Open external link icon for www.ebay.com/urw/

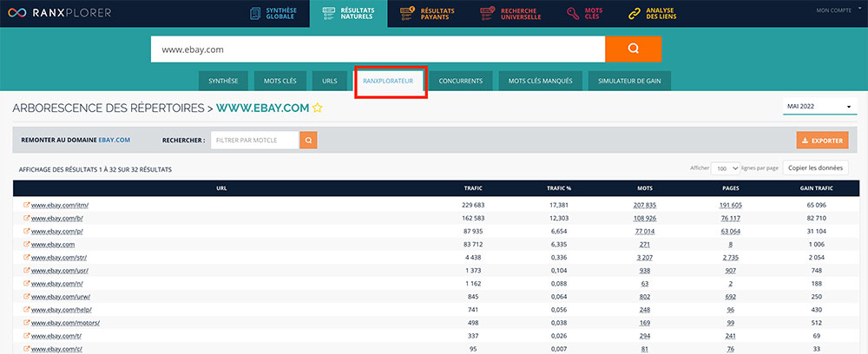click(x=26, y=297)
